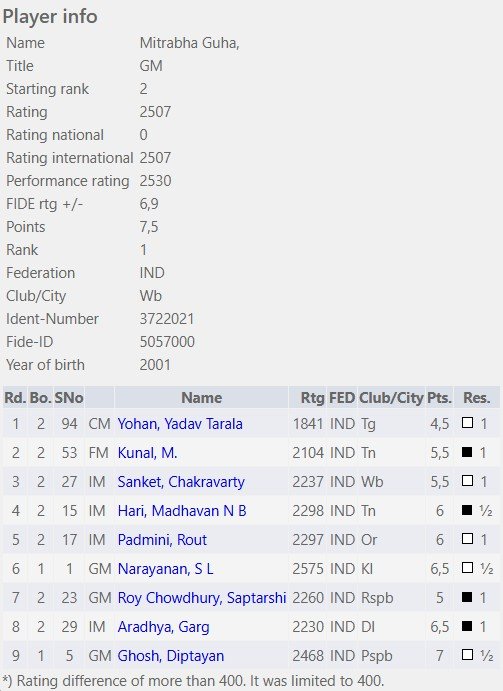Open Sanket, Chakravarty player link
Image resolution: width=503 pixels, height=691 pixels.
[x=181, y=482]
